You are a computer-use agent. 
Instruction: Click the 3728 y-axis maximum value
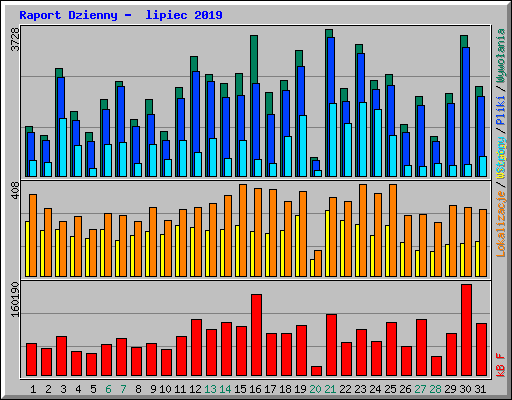[x=15, y=40]
